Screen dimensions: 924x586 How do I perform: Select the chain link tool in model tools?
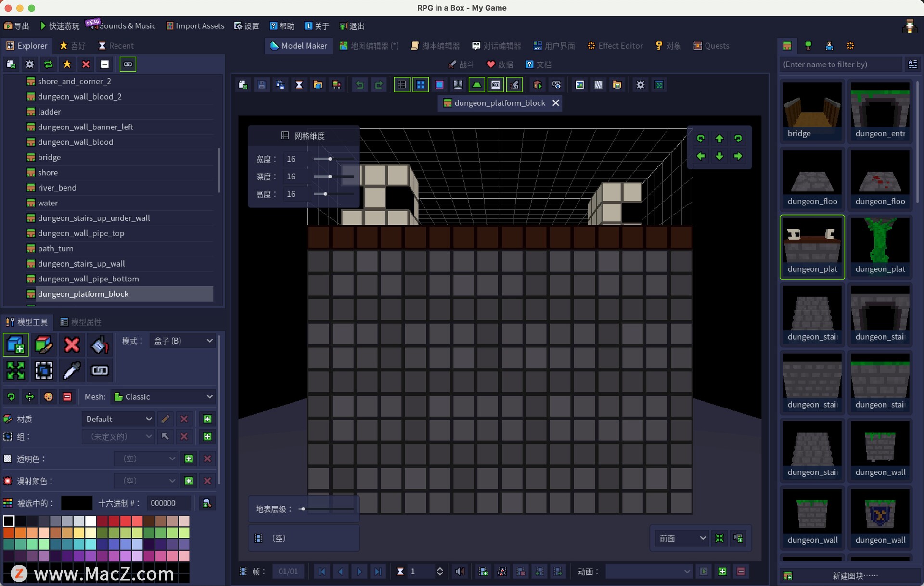100,370
